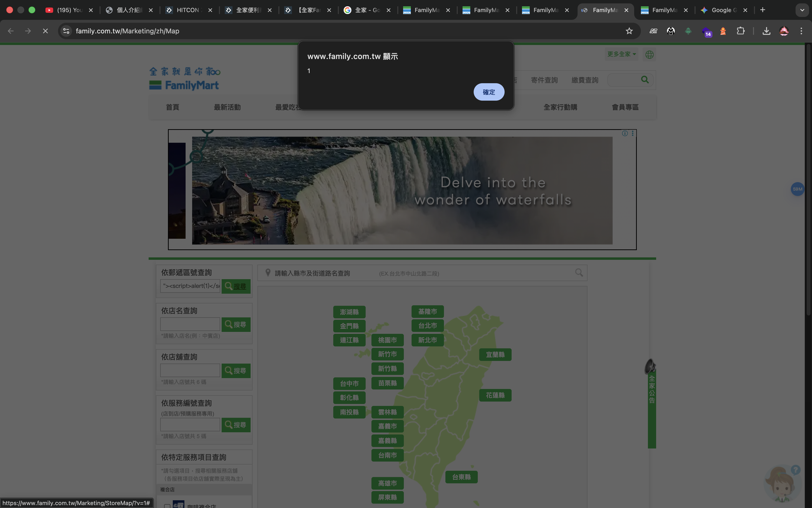Screen dimensions: 812x508
Task: Select 台北市 on the map
Action: [428, 326]
